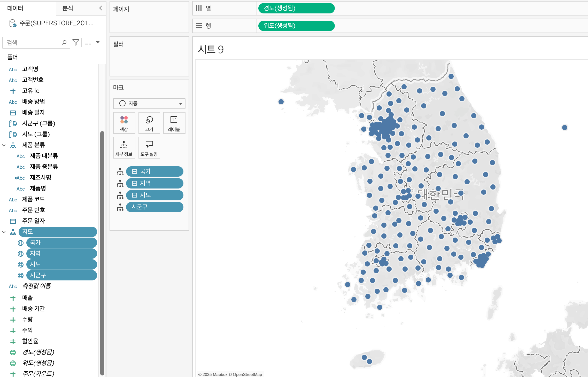
Task: Click the 시군구 pill in the marks card
Action: point(155,207)
